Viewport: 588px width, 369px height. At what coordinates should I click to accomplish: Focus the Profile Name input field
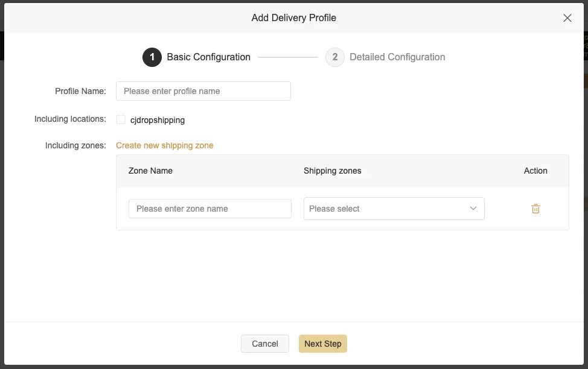[203, 91]
